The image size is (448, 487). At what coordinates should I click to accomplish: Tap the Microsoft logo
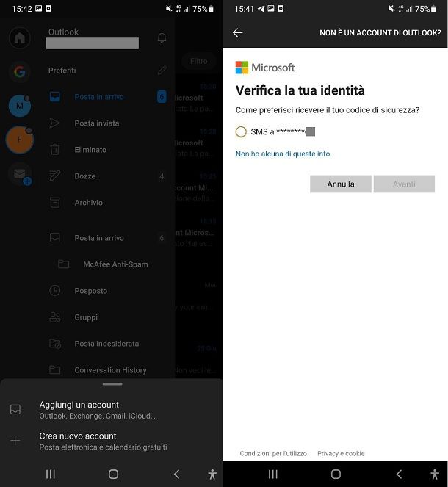265,68
